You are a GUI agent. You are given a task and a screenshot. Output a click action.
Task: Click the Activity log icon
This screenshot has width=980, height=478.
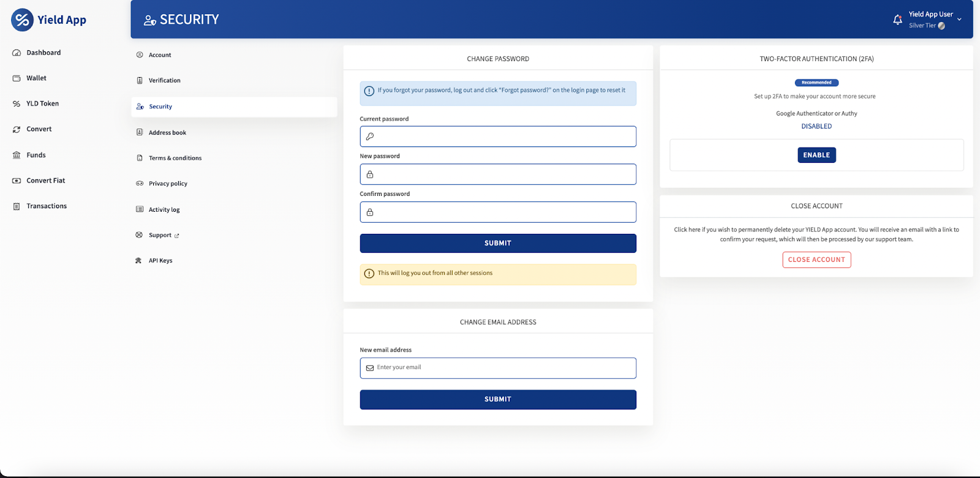(x=140, y=209)
